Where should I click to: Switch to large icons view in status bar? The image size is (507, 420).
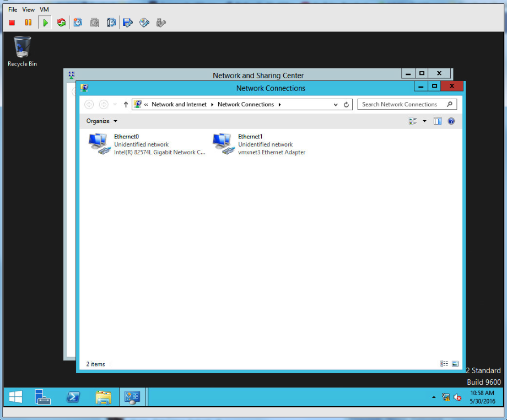click(455, 364)
